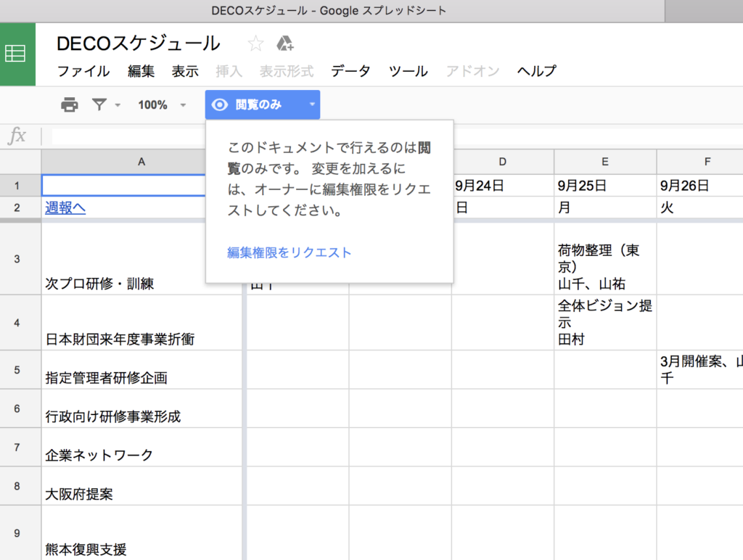Image resolution: width=743 pixels, height=560 pixels.
Task: Select row 8 header
Action: point(20,485)
